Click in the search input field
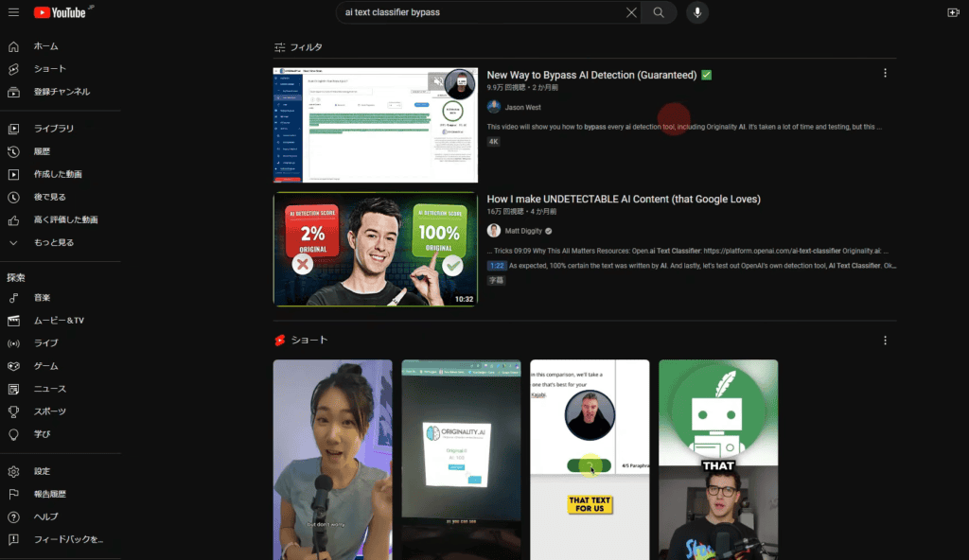969x560 pixels. click(480, 12)
